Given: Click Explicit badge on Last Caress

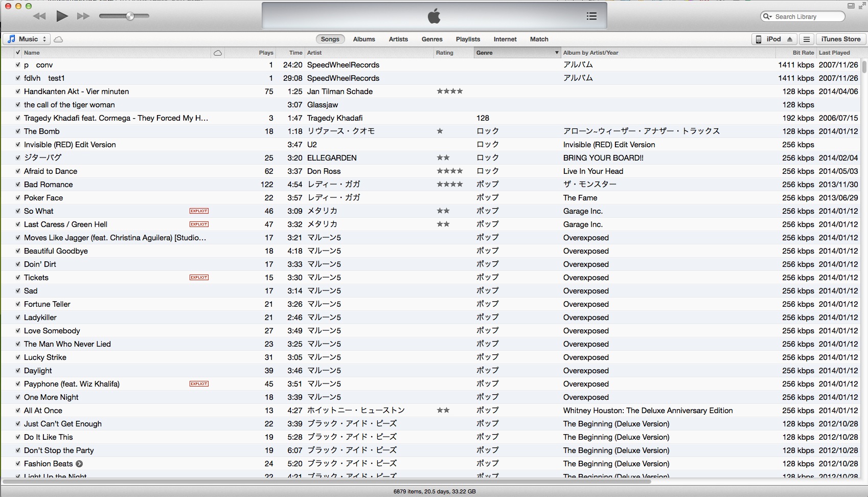Looking at the screenshot, I should (199, 224).
